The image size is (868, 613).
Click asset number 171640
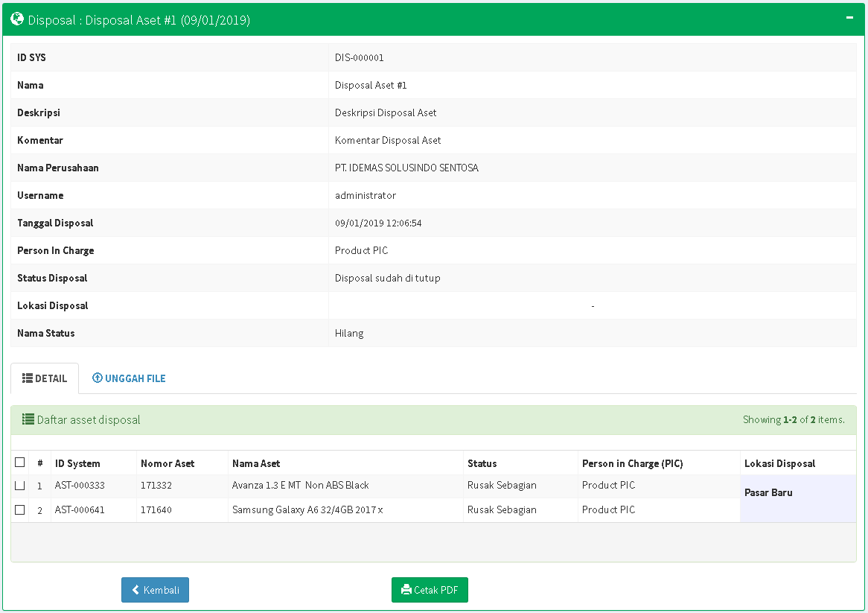click(x=156, y=509)
